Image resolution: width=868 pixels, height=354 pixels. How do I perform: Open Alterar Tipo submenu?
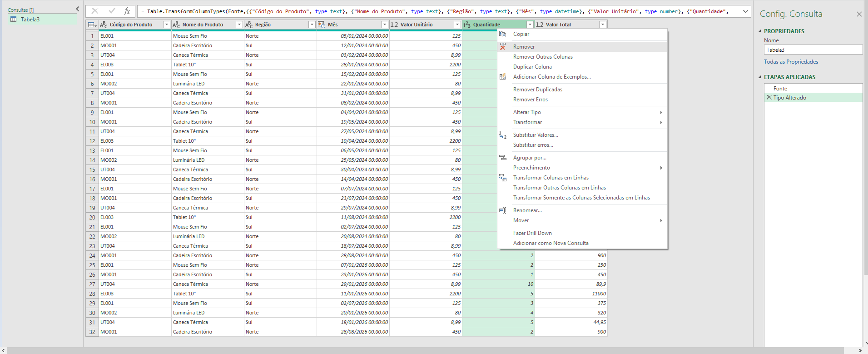pos(582,112)
